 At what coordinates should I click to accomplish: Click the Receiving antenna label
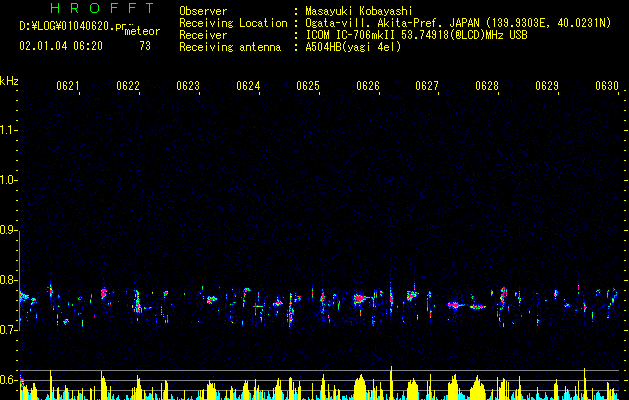pyautogui.click(x=230, y=47)
